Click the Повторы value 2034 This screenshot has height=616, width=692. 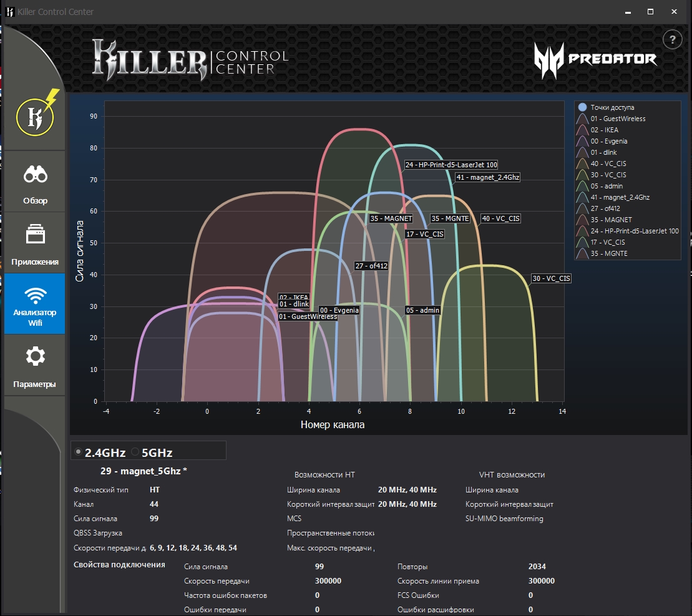[537, 567]
